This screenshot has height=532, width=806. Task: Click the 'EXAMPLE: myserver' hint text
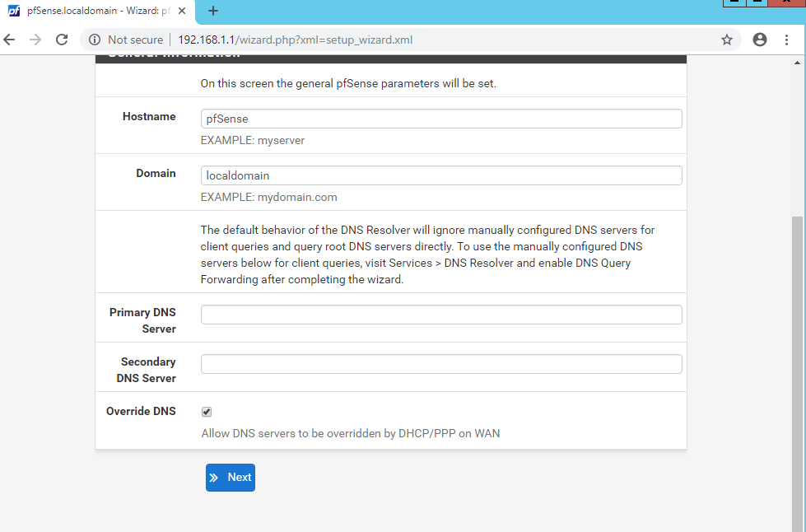pos(253,140)
